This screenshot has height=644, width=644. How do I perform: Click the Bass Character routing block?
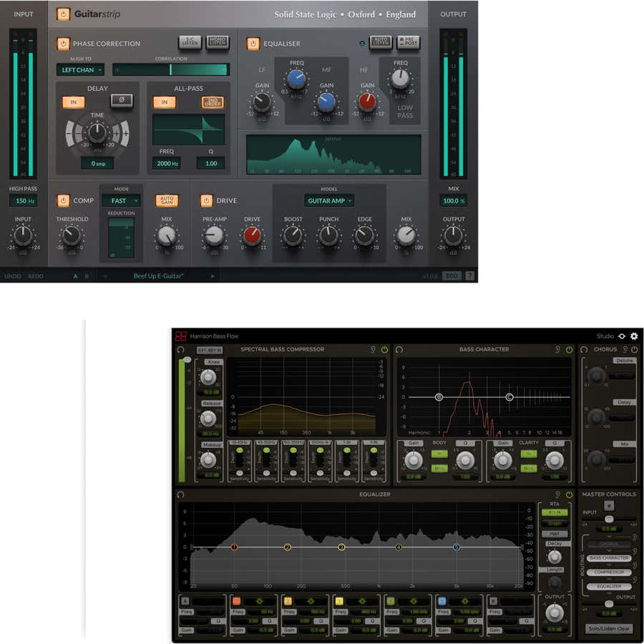[x=609, y=559]
